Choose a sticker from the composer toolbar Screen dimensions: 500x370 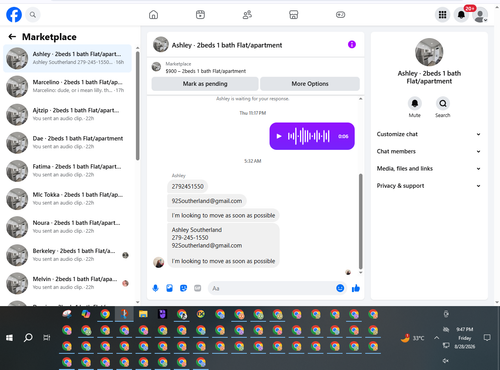pos(183,288)
